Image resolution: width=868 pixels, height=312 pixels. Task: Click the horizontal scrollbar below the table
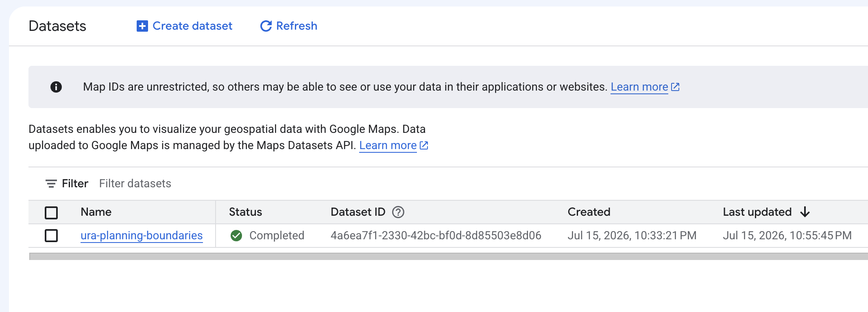point(449,256)
